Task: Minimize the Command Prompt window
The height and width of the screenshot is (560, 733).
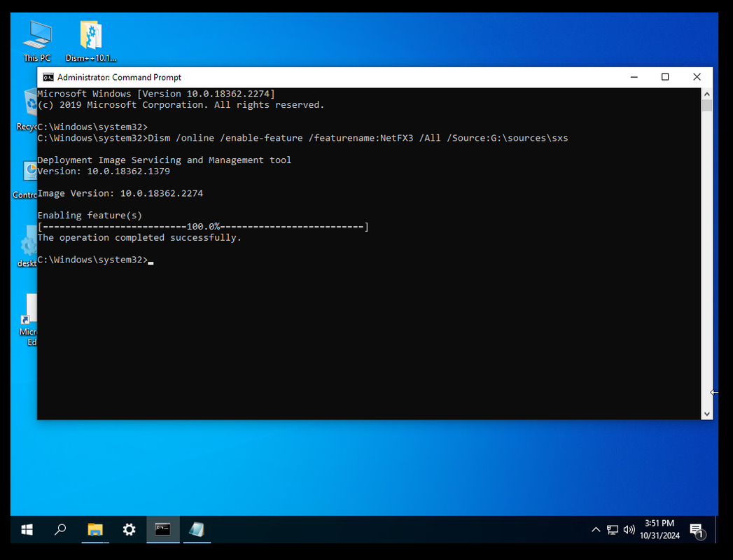Action: (x=634, y=77)
